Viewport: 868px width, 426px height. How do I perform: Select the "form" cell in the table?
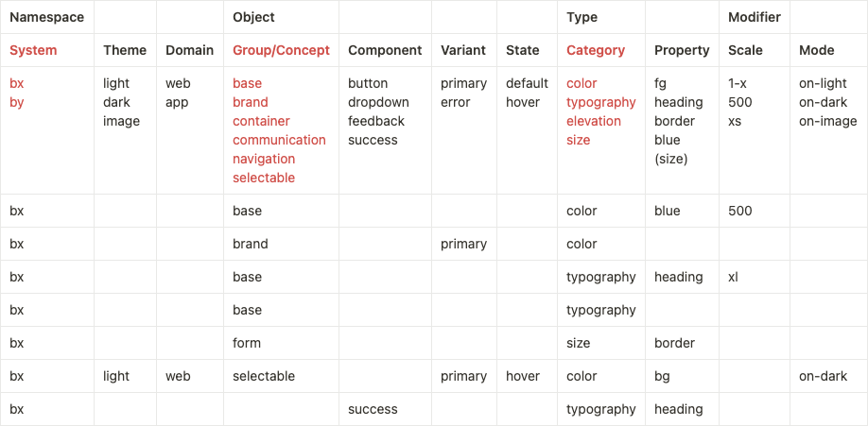coord(247,343)
